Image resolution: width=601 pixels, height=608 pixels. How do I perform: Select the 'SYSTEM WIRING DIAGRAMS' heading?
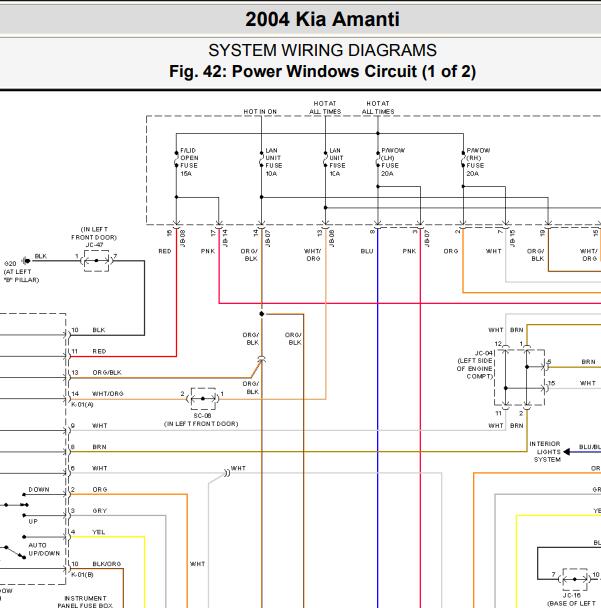322,50
